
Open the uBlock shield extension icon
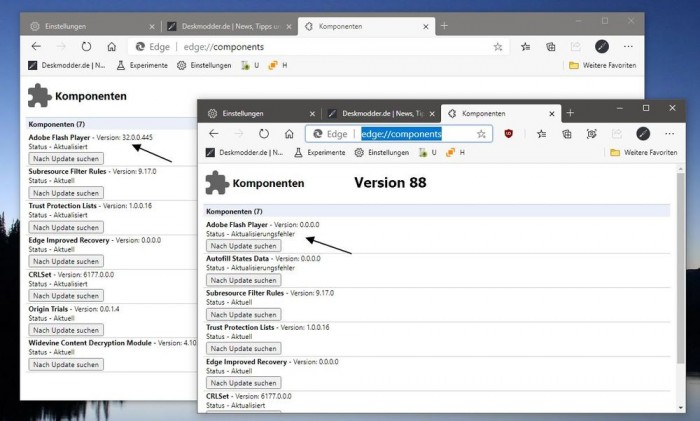(509, 133)
